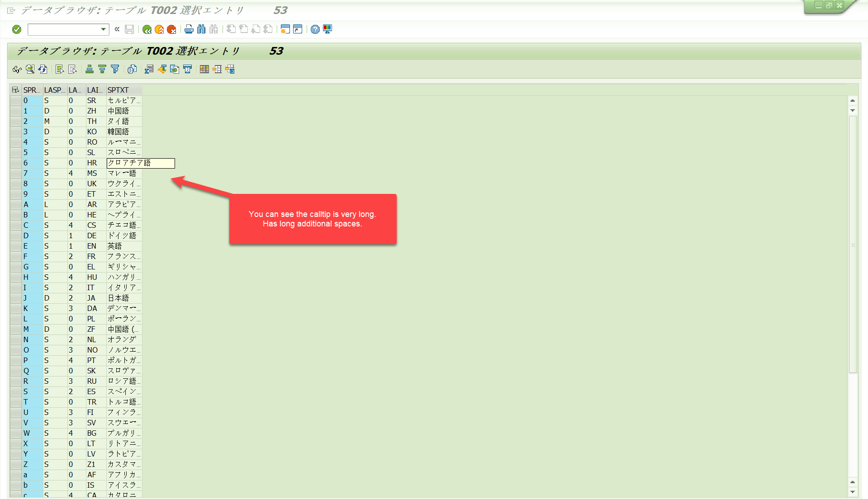Screen dimensions: 868x499
Task: Export to spreadsheet icon
Action: click(149, 69)
